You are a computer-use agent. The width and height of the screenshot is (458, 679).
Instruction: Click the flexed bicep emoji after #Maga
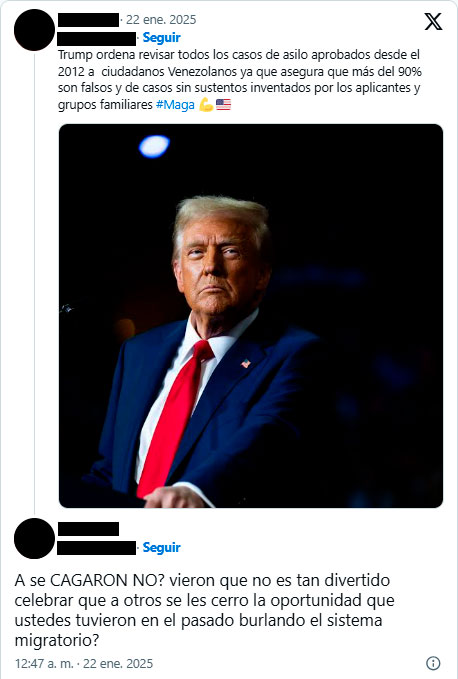206,104
